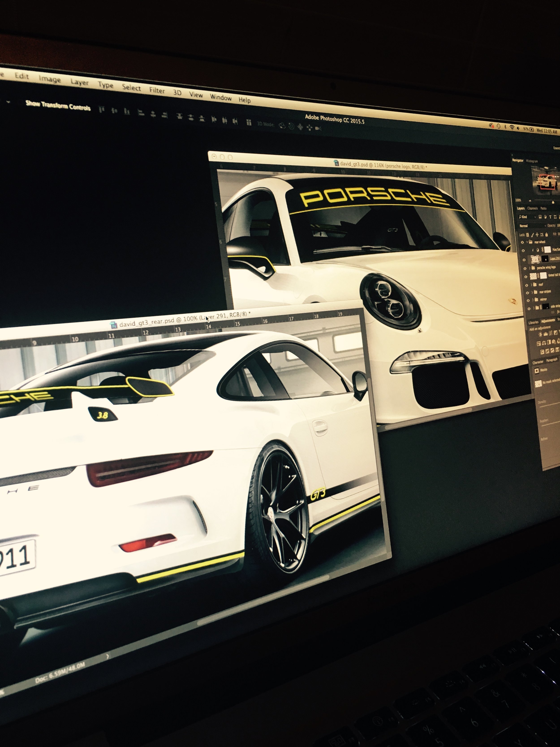This screenshot has width=560, height=747.
Task: Open the Layer menu
Action: [79, 82]
